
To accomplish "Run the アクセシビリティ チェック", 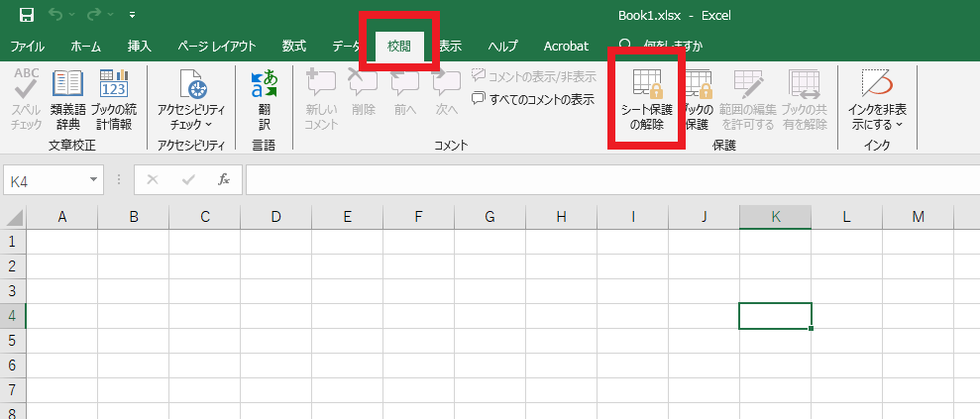I will click(190, 99).
